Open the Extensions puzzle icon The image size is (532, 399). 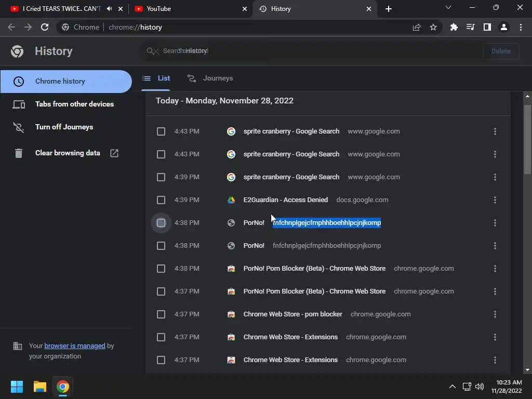(454, 27)
